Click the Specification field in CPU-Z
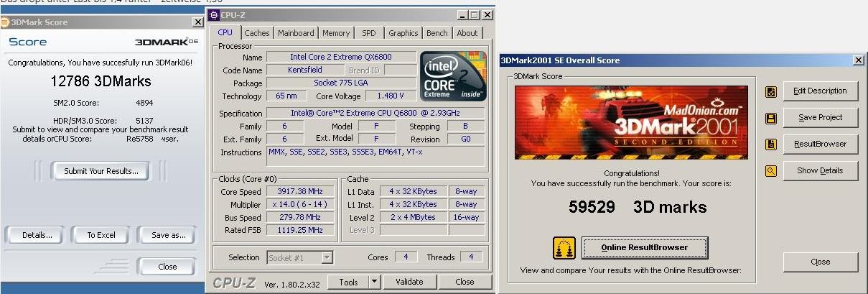 (375, 113)
